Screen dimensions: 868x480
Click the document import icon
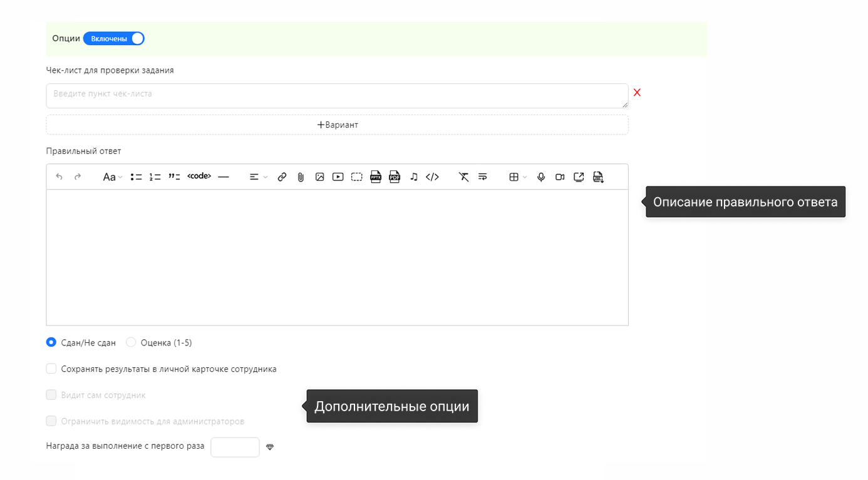click(598, 177)
